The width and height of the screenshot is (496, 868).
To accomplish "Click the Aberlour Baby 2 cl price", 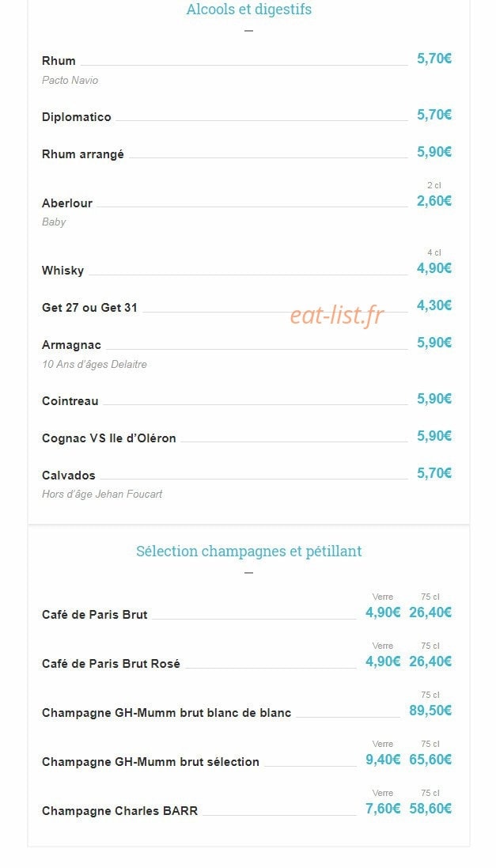I will click(434, 201).
